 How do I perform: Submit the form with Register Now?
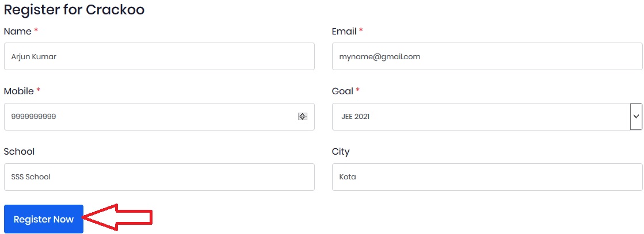pyautogui.click(x=44, y=219)
